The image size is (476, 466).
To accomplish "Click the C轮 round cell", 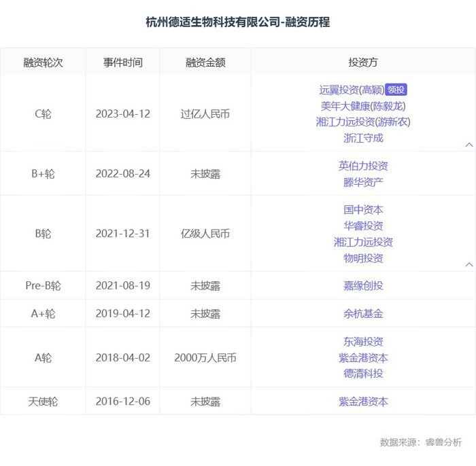I will tap(43, 114).
